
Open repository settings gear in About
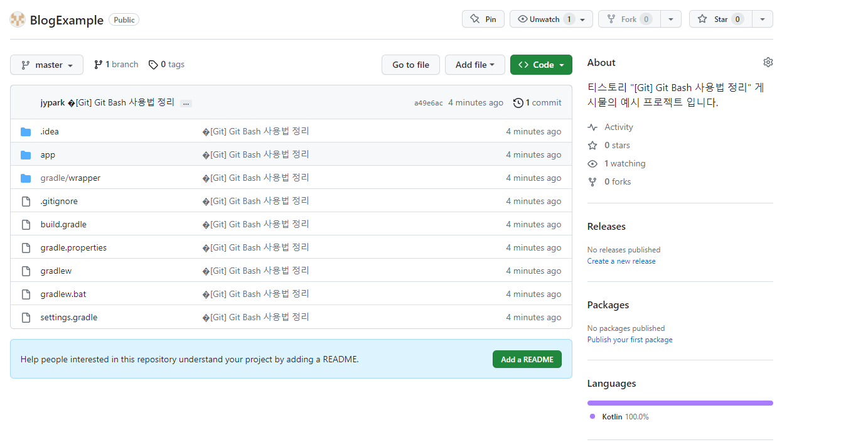[768, 62]
